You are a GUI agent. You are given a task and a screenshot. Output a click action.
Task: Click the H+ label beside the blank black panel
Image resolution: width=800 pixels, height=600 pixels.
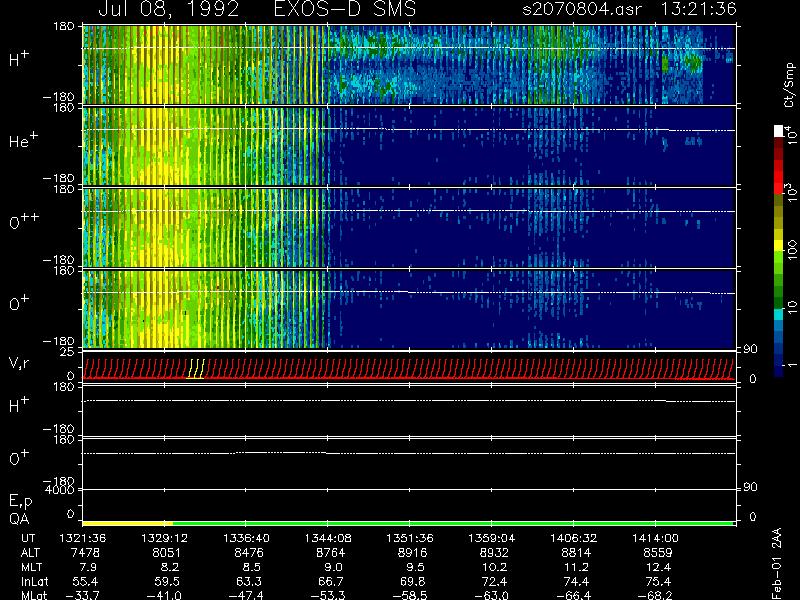[19, 405]
